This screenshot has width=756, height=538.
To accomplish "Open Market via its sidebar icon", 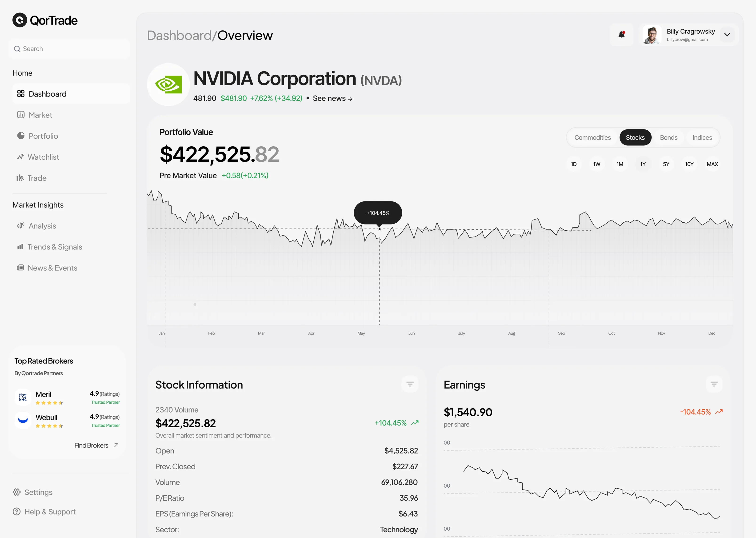I will 21,115.
